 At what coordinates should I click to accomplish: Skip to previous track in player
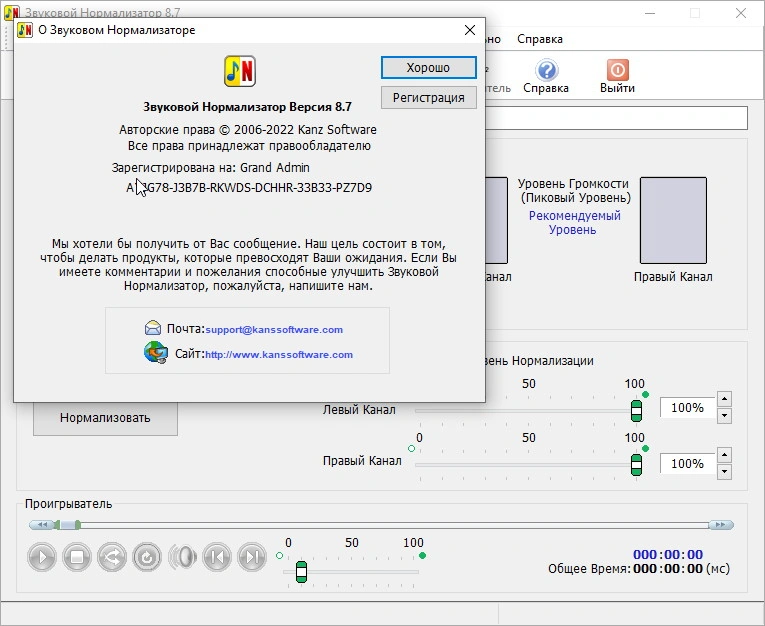(x=217, y=557)
